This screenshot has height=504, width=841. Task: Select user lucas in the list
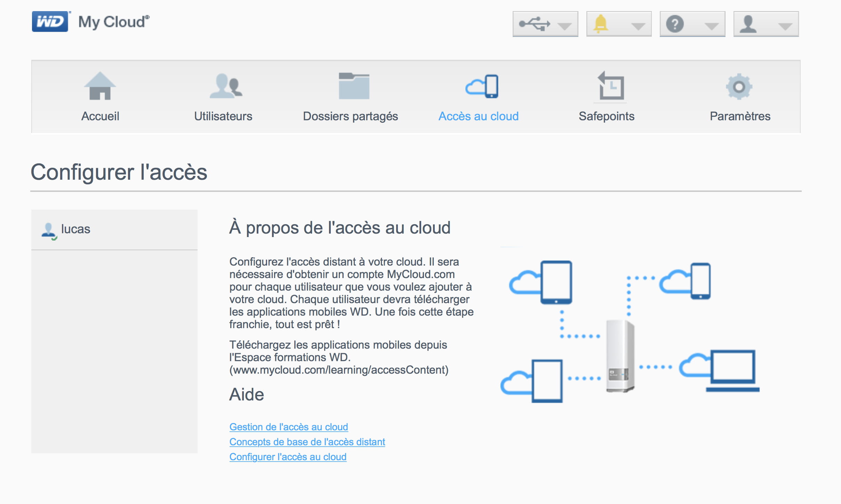pyautogui.click(x=114, y=229)
